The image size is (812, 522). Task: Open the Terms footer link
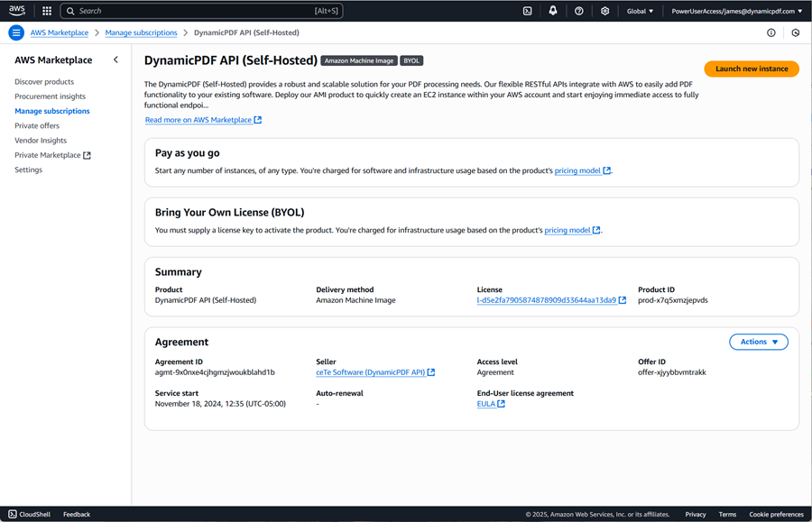(727, 514)
